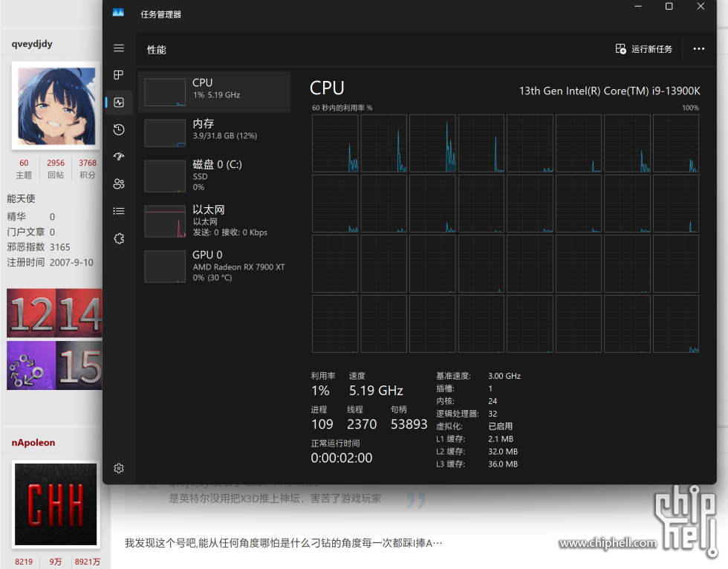This screenshot has height=569, width=728.
Task: Click the virtualization status 已启用
Action: (x=501, y=426)
